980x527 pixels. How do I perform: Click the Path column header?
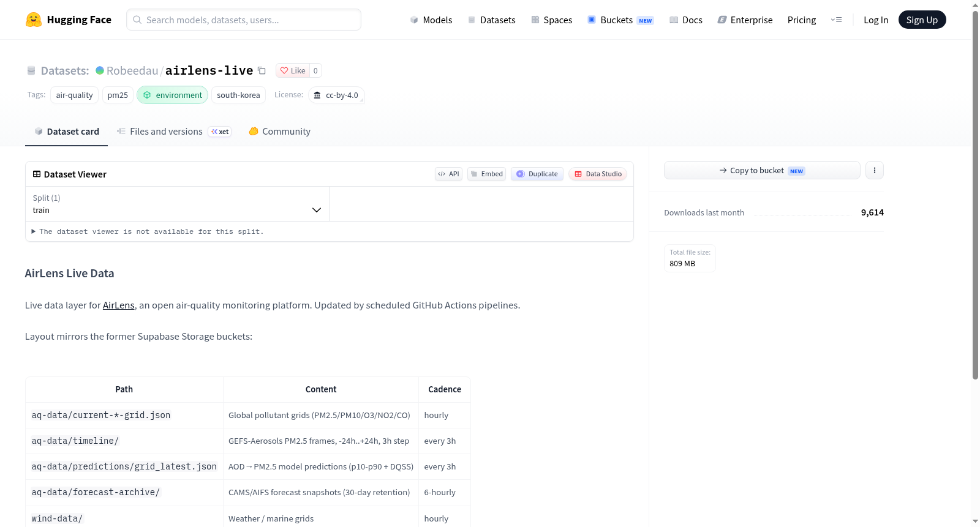click(x=124, y=389)
